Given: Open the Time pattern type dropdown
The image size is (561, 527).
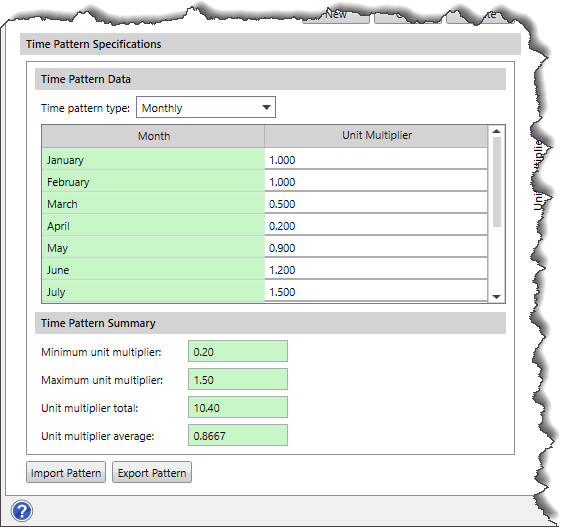Looking at the screenshot, I should tap(206, 107).
